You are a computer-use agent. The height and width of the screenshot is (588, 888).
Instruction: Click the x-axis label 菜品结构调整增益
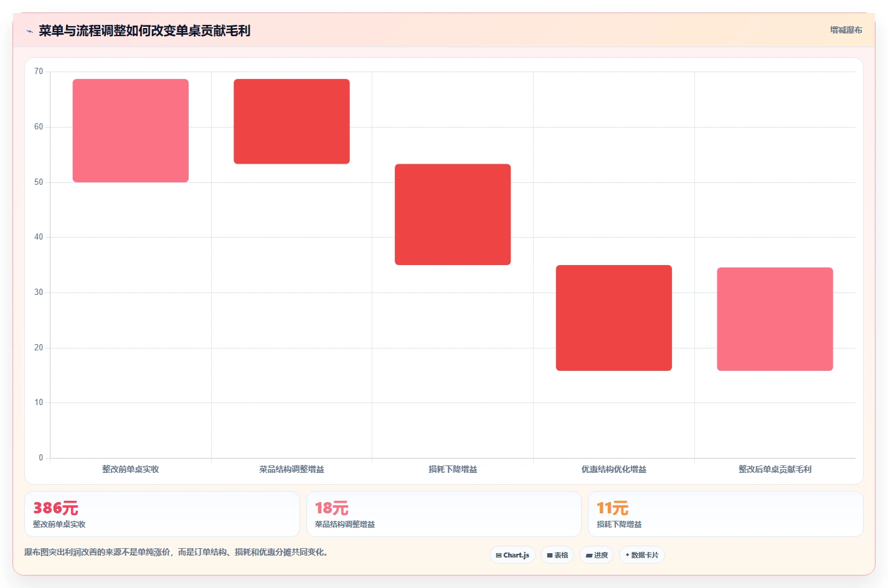point(291,469)
